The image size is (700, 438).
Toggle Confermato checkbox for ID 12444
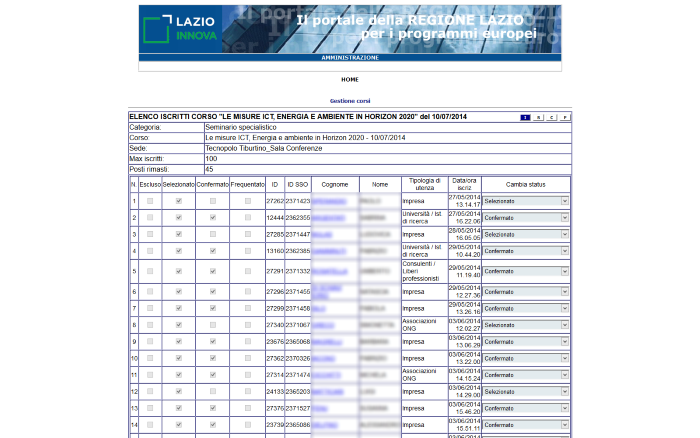[212, 218]
